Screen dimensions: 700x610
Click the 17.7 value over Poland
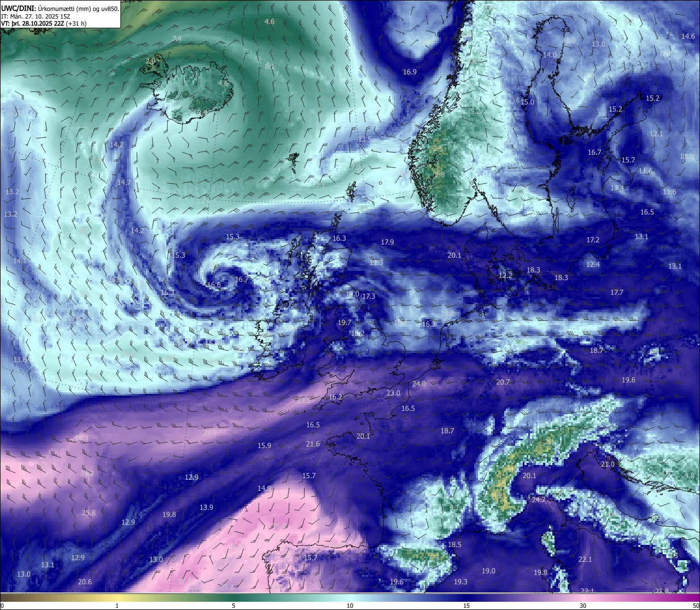point(617,293)
